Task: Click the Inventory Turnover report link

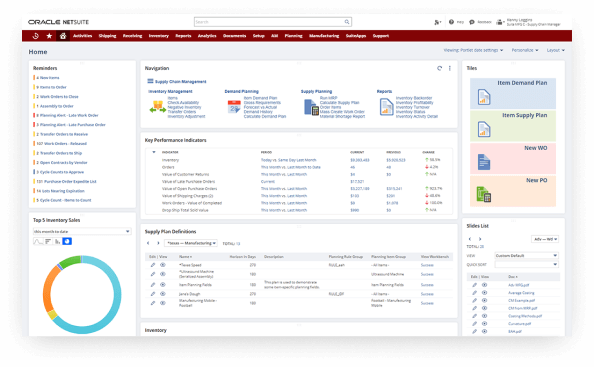Action: click(x=413, y=107)
